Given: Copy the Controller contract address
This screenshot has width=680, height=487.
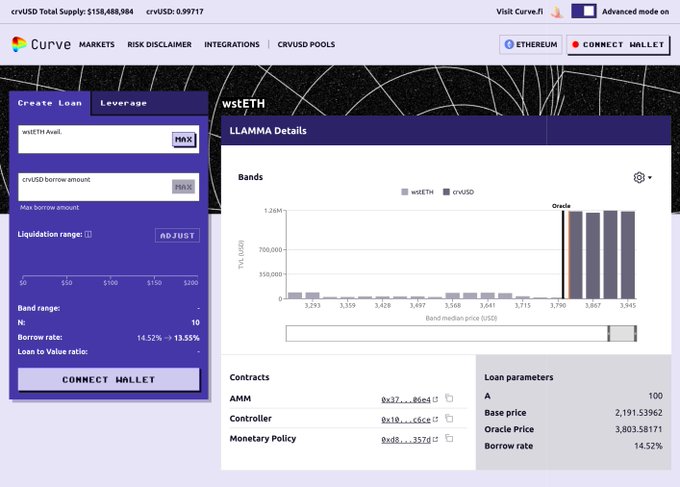Looking at the screenshot, I should click(449, 418).
